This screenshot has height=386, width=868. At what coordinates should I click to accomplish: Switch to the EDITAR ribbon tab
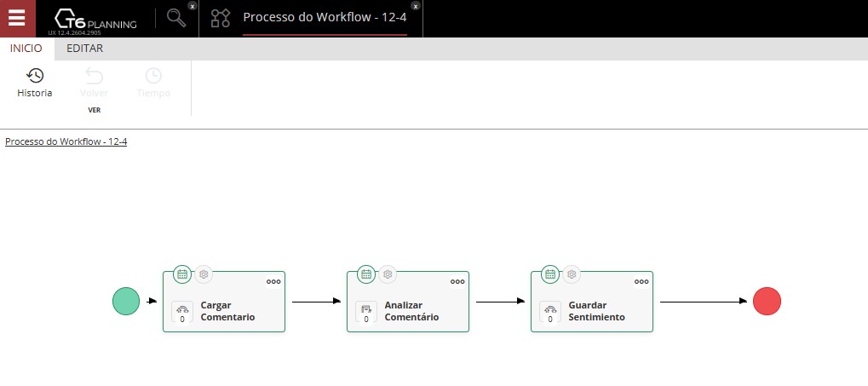(84, 49)
